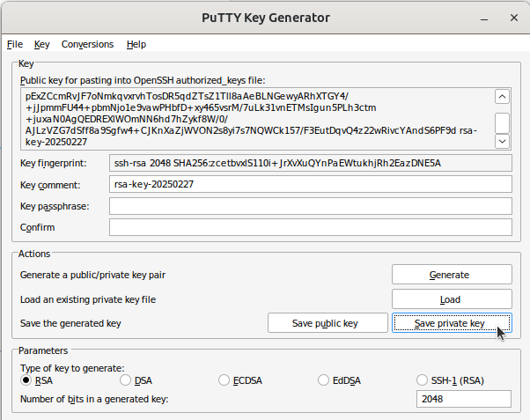The height and width of the screenshot is (420, 530).
Task: Click 'Save the generated key' text
Action: pos(70,323)
